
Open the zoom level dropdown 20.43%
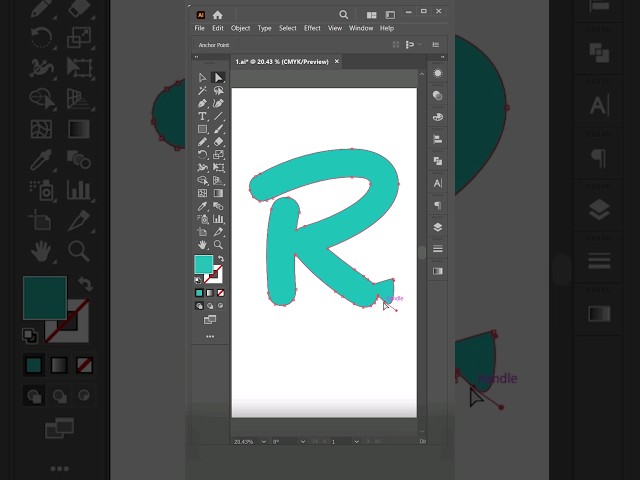264,442
